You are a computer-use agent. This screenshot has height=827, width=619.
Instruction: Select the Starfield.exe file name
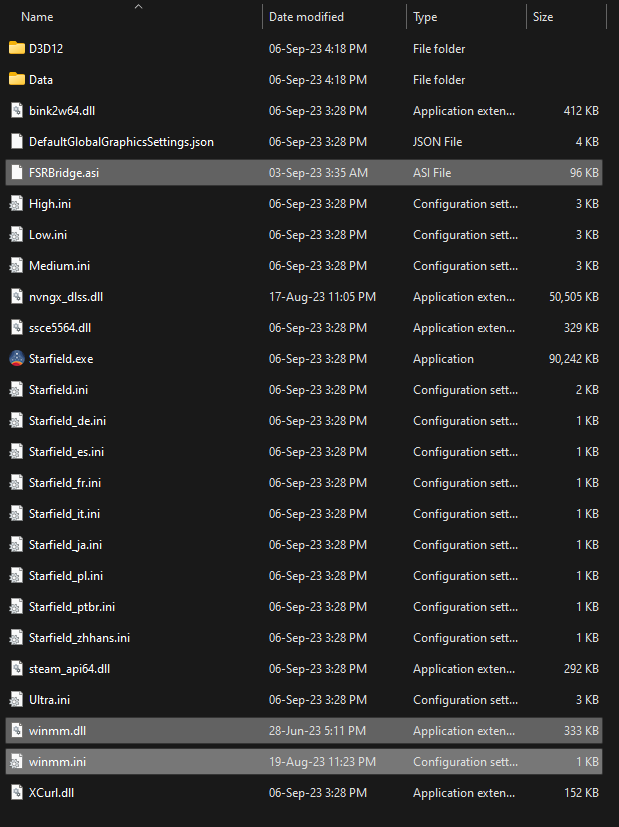[61, 359]
